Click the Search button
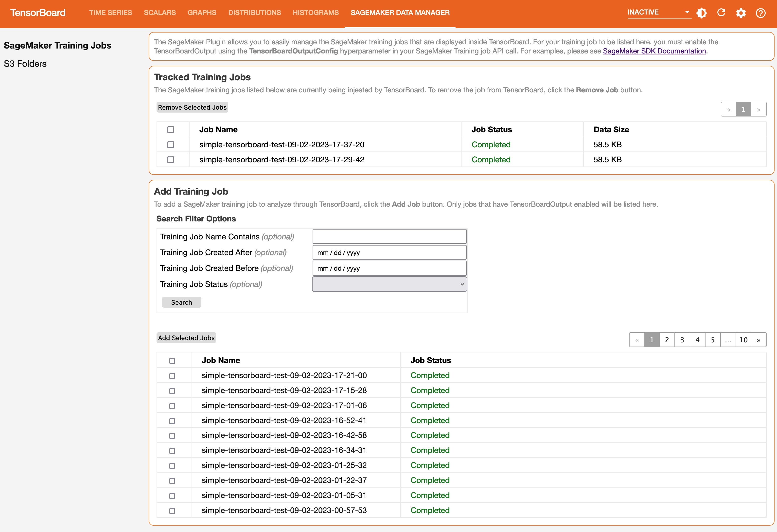 pyautogui.click(x=181, y=302)
